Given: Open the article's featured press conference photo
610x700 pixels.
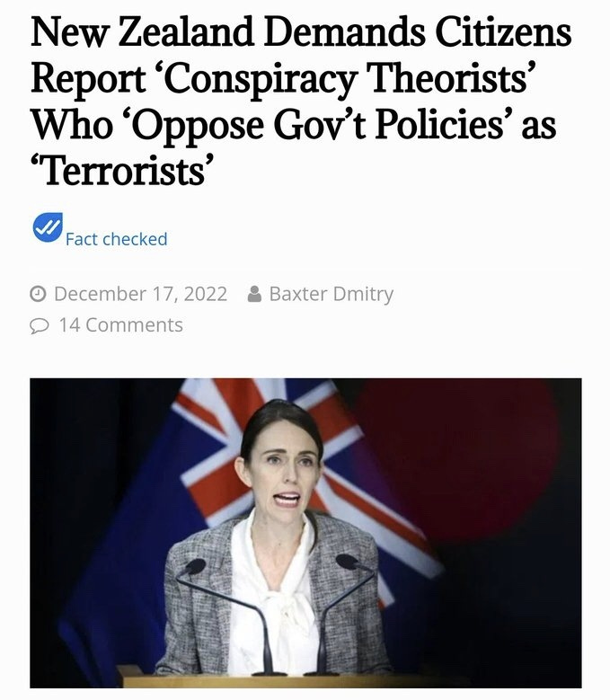Looking at the screenshot, I should click(x=305, y=533).
